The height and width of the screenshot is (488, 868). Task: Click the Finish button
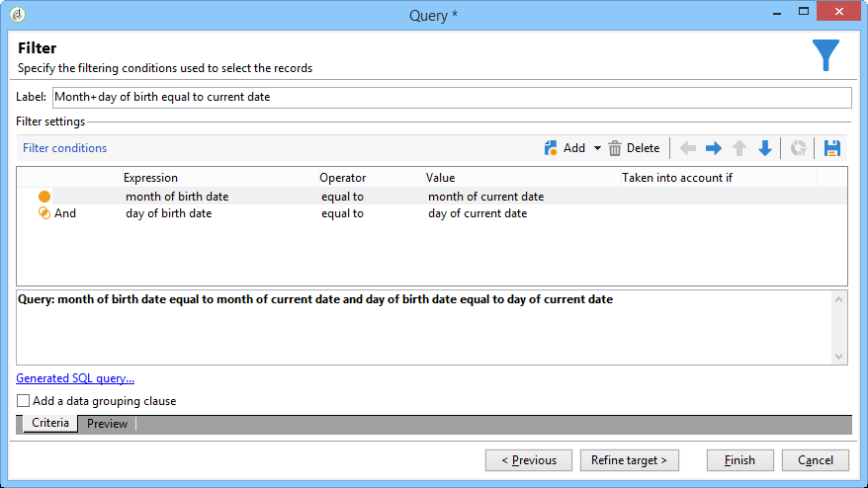739,460
